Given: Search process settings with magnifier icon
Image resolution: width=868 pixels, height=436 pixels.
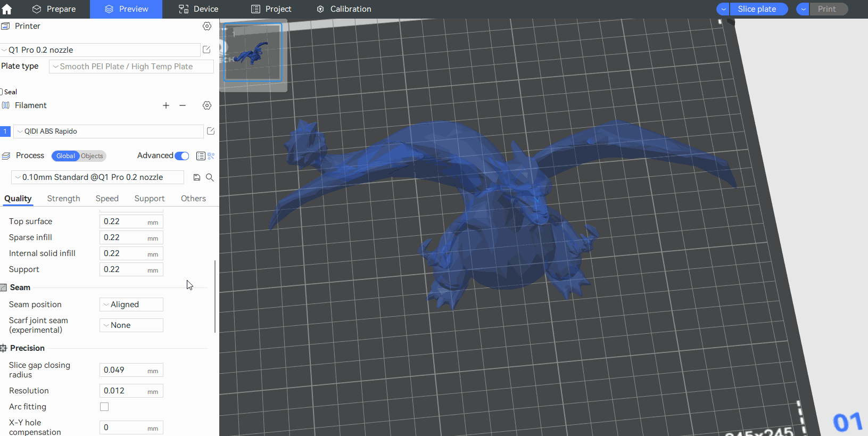Looking at the screenshot, I should coord(210,177).
